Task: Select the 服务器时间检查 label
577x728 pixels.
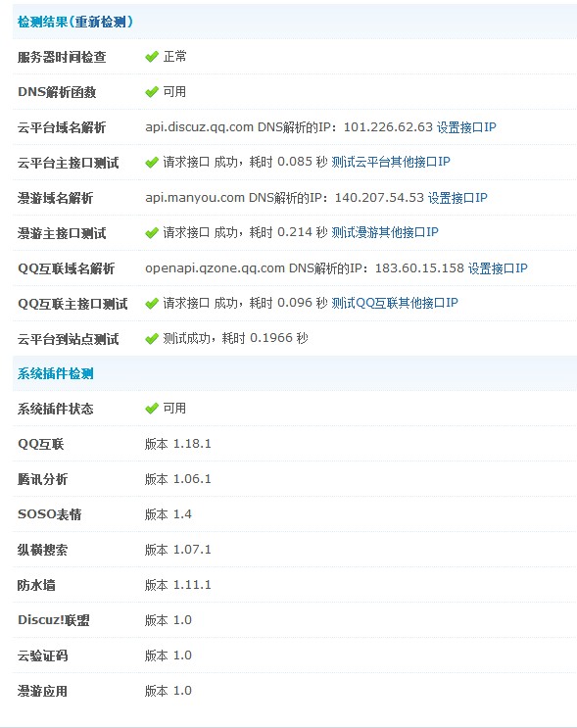Action: pyautogui.click(x=62, y=57)
